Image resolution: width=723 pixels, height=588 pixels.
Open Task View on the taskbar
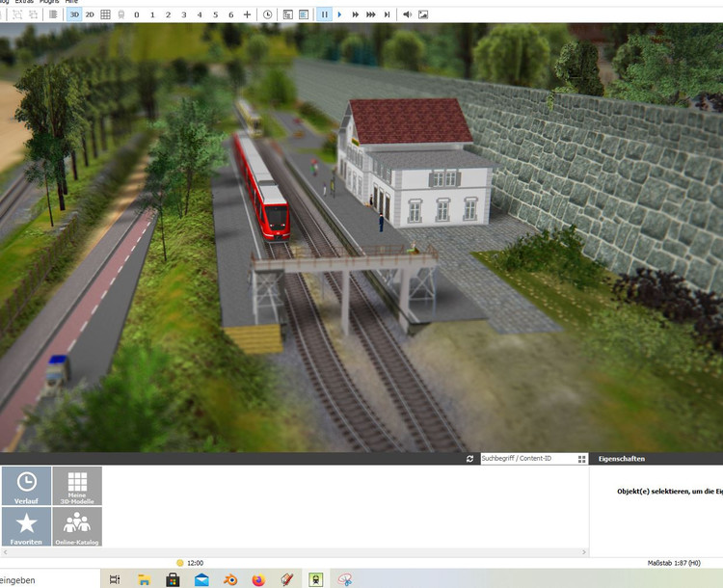115,579
